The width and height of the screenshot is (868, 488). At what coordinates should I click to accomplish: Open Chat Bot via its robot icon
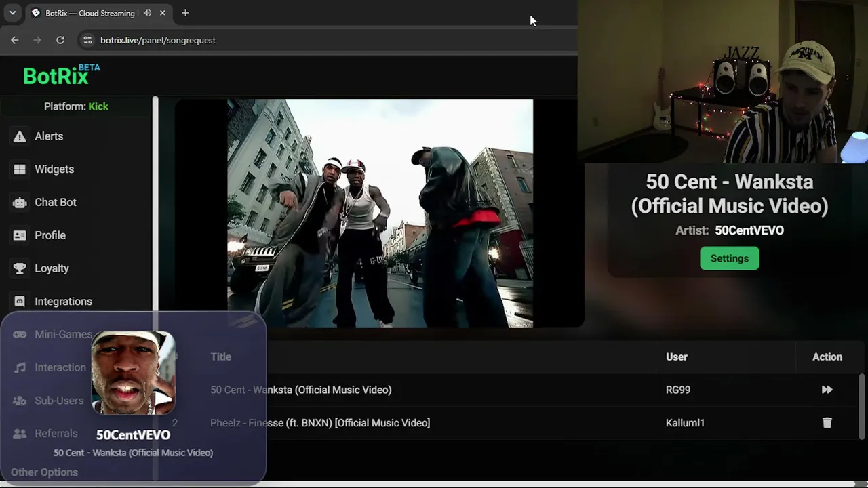20,202
